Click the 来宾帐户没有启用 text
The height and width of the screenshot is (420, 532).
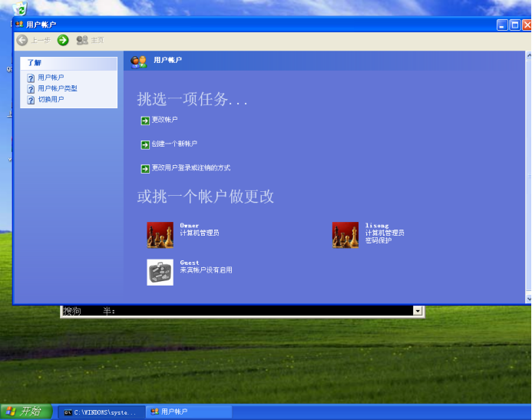pyautogui.click(x=207, y=270)
